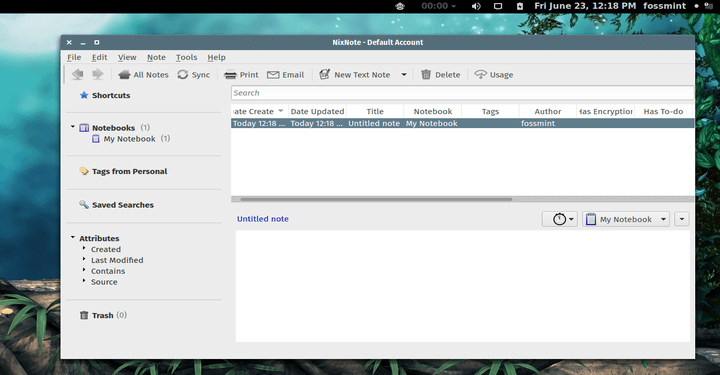
Task: Expand the note details arrow button
Action: click(x=682, y=219)
